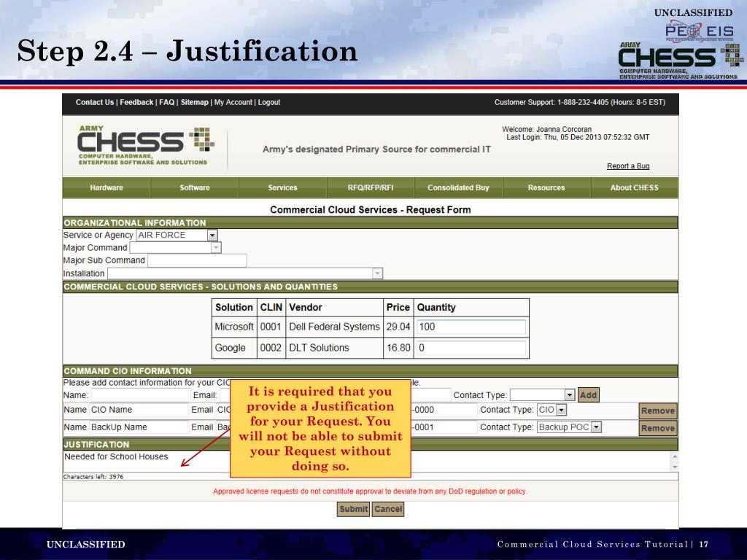Click the CIO Name input field
The image size is (747, 560).
[139, 410]
